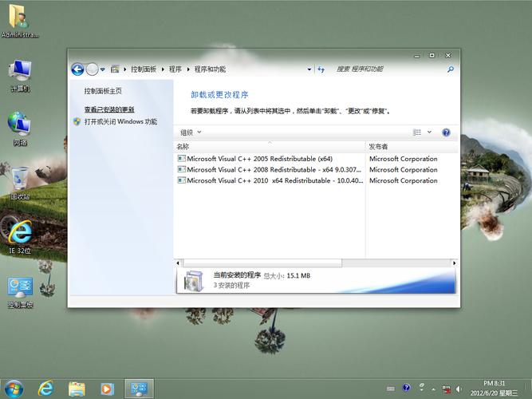
Task: Sort by 名称 column header
Action: [x=270, y=147]
